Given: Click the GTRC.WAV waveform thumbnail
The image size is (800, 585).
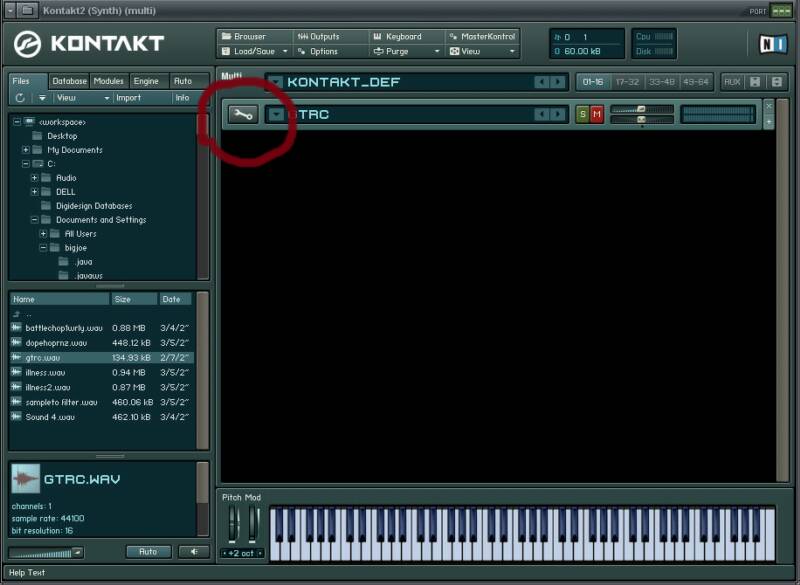Looking at the screenshot, I should pyautogui.click(x=25, y=478).
